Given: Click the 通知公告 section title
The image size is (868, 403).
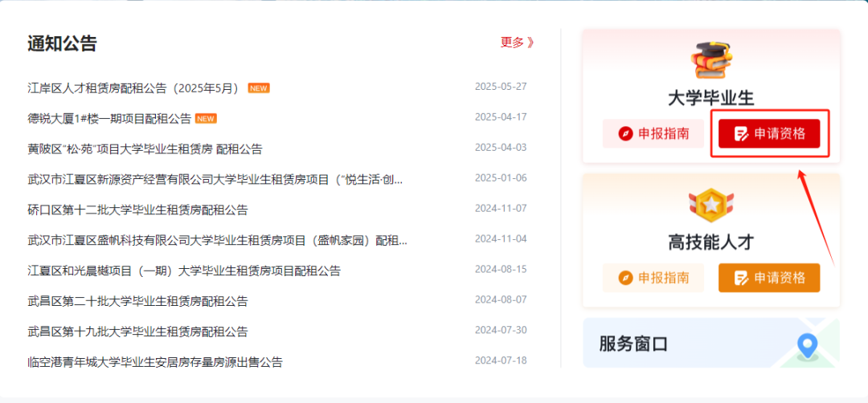Looking at the screenshot, I should click(62, 43).
